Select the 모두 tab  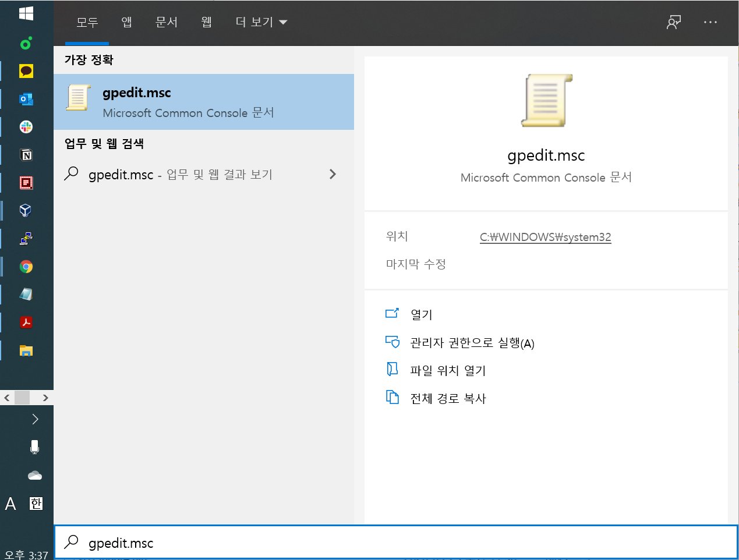(87, 22)
